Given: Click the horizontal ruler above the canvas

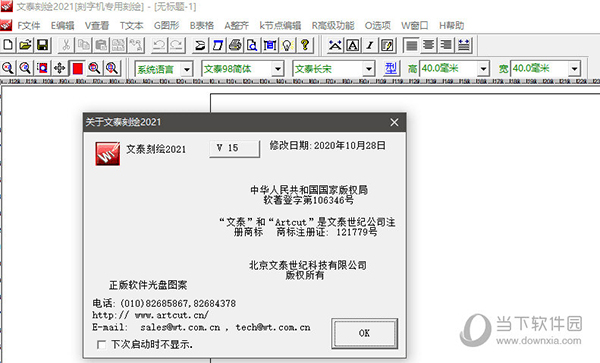Looking at the screenshot, I should (x=300, y=81).
